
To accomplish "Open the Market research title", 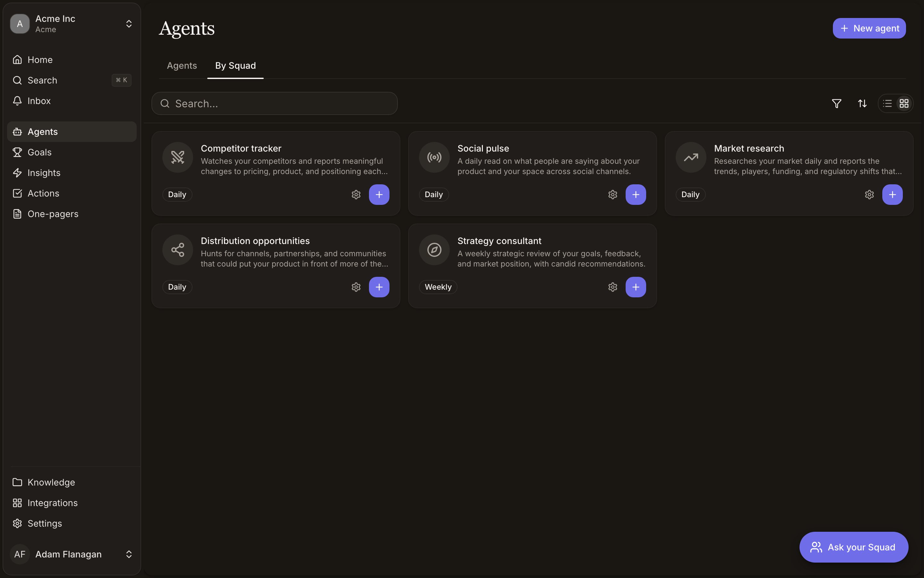I will [749, 148].
